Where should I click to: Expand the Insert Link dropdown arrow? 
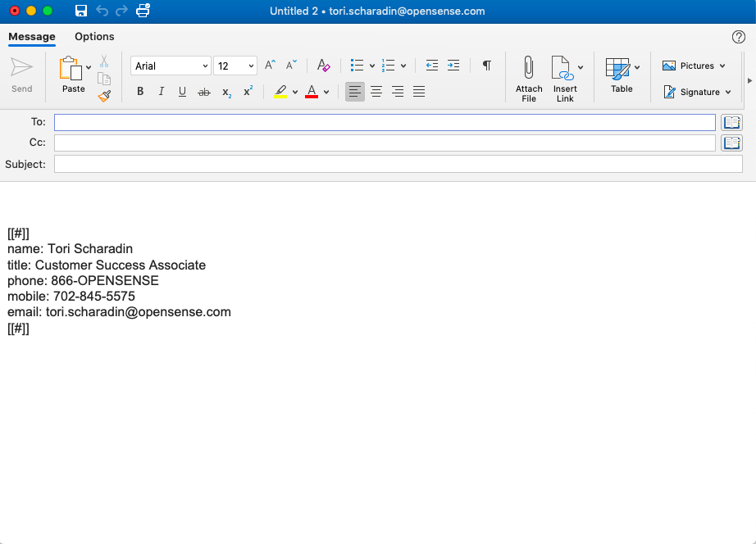pos(581,67)
